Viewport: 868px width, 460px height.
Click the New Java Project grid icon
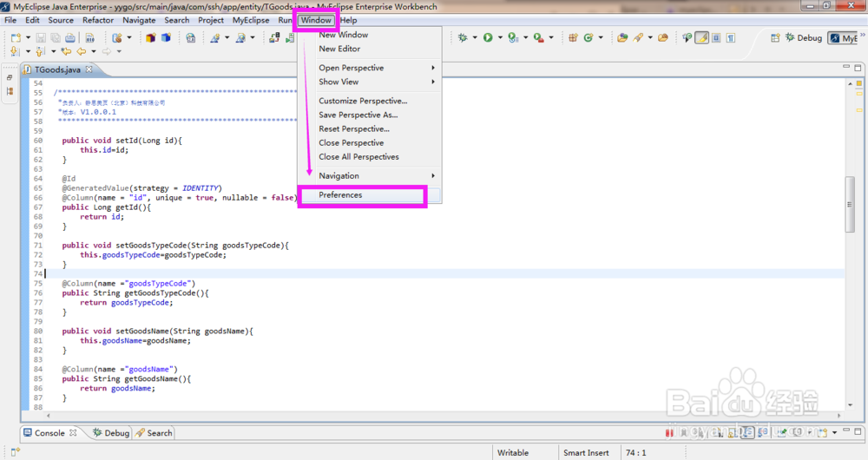coord(573,37)
